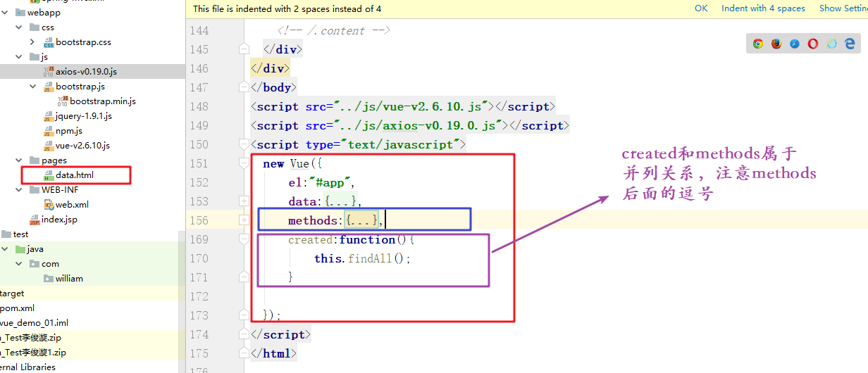Click the bootstrap.css file icon
Screen dimensions: 868x373
[x=49, y=42]
